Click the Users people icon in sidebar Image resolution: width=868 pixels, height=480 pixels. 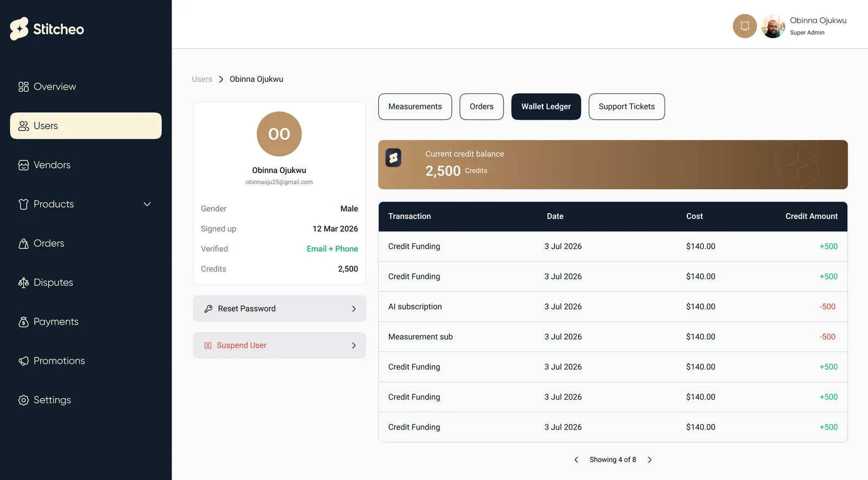tap(23, 126)
